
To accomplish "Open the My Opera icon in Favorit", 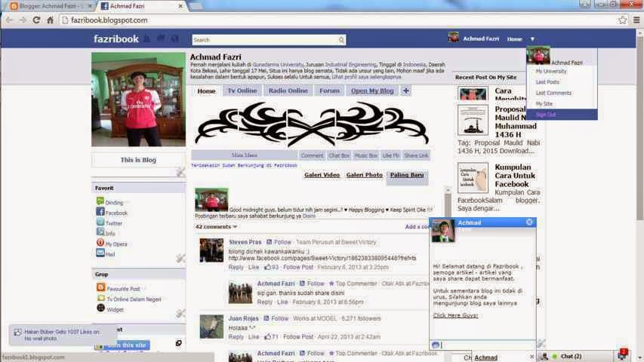I will click(x=100, y=243).
